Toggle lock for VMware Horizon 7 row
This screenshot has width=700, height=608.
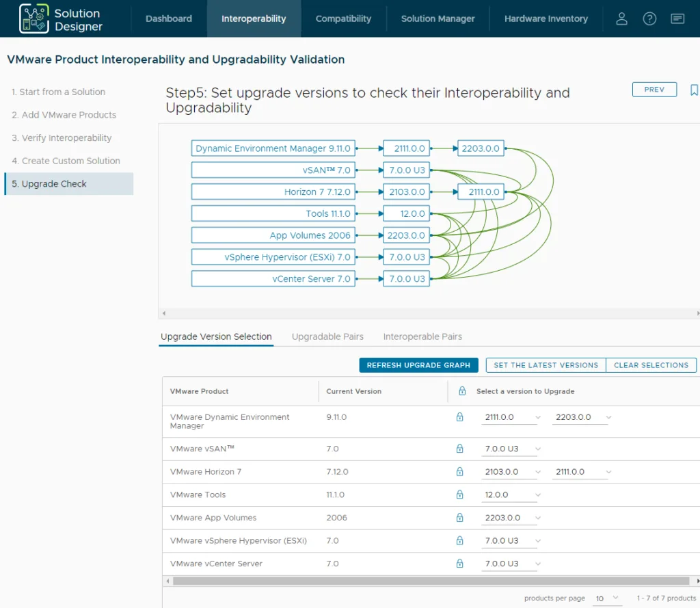[459, 471]
